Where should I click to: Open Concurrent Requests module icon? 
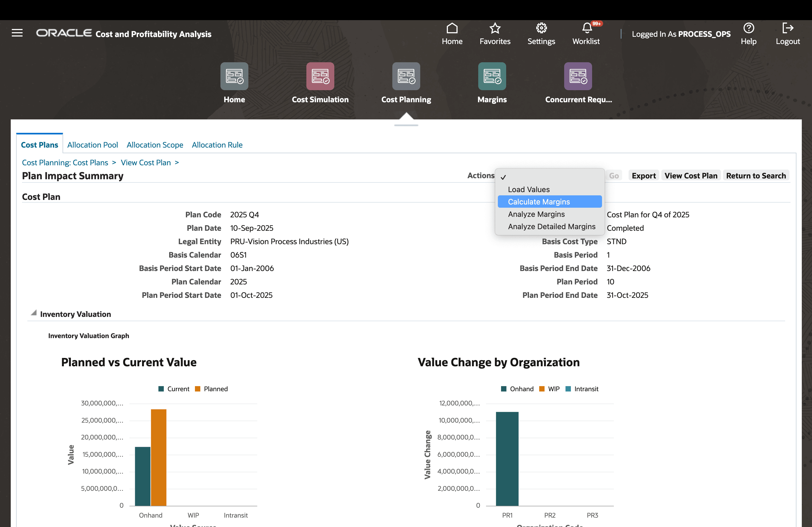(x=578, y=76)
